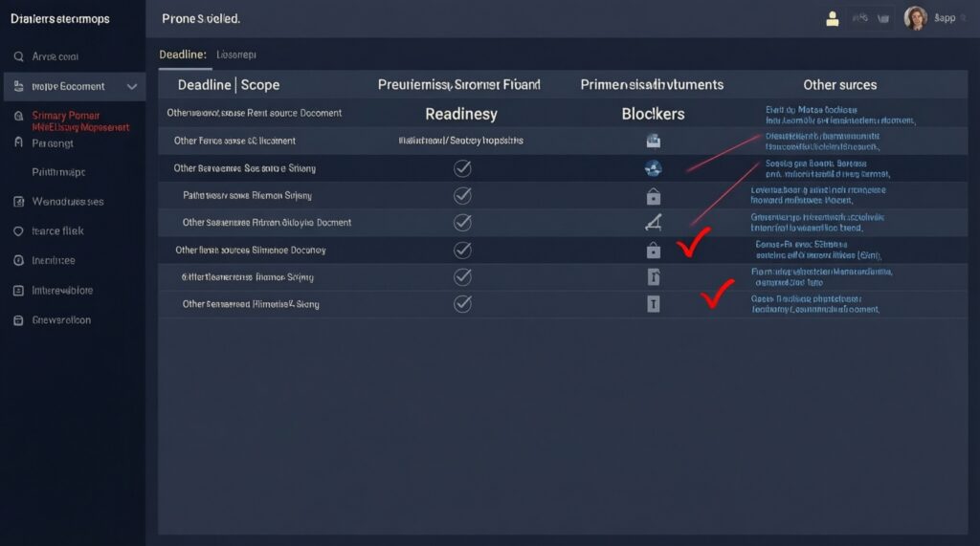Viewport: 980px width, 546px height.
Task: Open 'Wenadures ses' in the sidebar
Action: coord(67,202)
